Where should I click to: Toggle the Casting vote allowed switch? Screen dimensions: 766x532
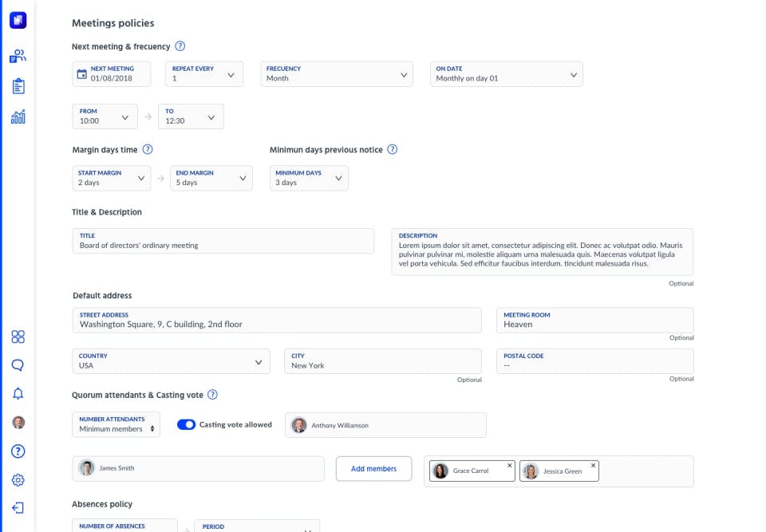point(186,424)
